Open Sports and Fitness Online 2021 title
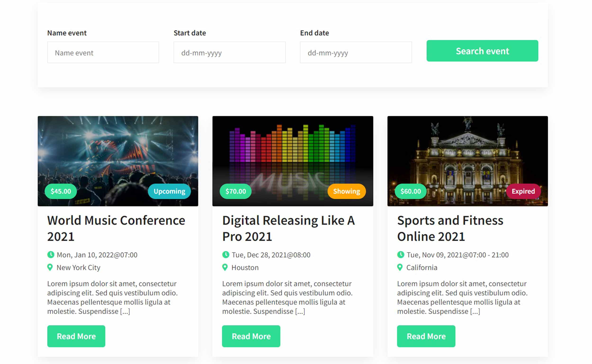This screenshot has width=592, height=364. click(x=450, y=229)
